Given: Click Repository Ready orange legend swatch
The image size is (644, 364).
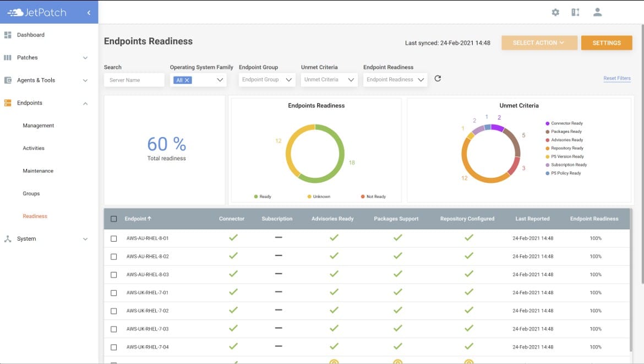Looking at the screenshot, I should (x=548, y=148).
